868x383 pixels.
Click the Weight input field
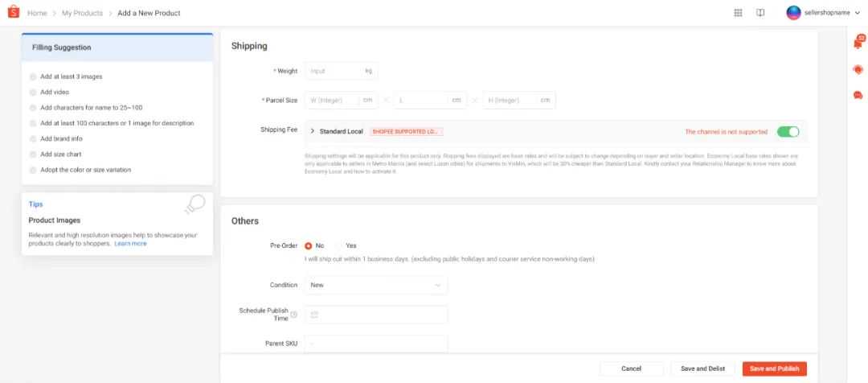335,71
